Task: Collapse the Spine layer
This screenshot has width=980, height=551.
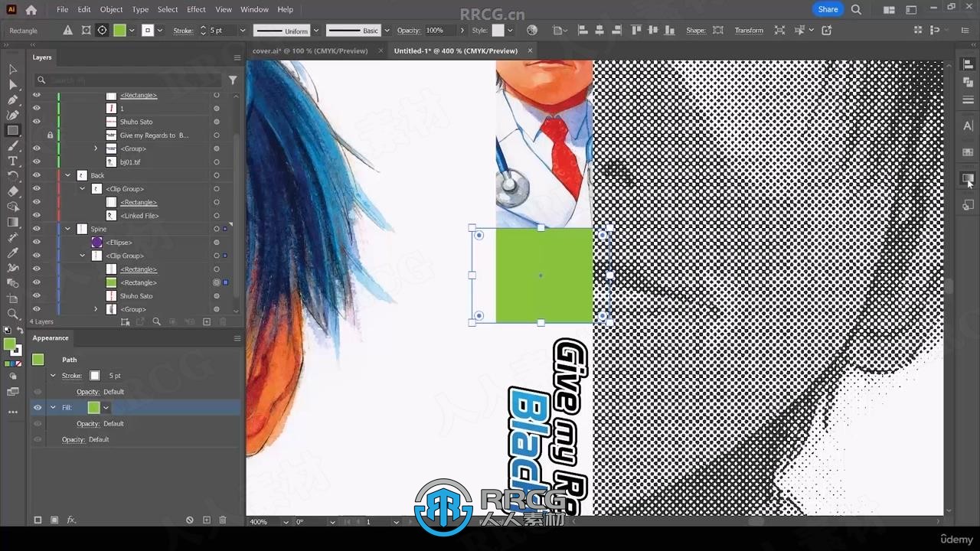Action: coord(67,229)
